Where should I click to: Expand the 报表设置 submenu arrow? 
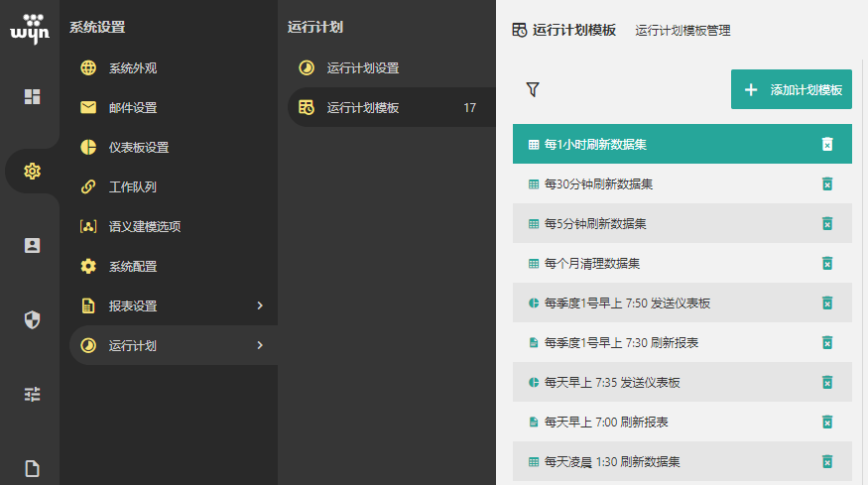[x=260, y=305]
